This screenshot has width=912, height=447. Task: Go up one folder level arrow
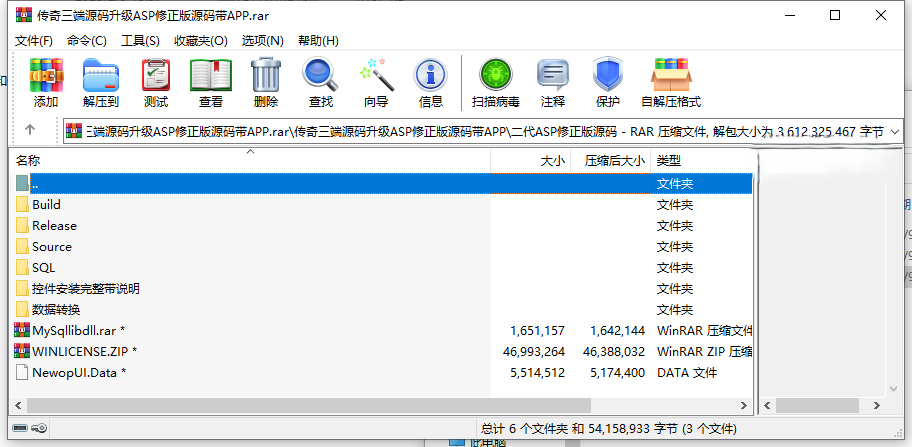coord(30,130)
